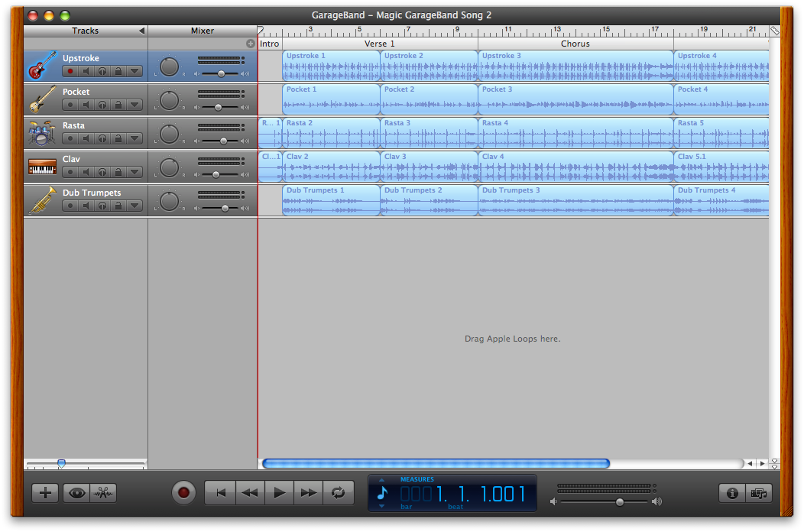Enable recording on the Dub Trumpets track

(70, 206)
